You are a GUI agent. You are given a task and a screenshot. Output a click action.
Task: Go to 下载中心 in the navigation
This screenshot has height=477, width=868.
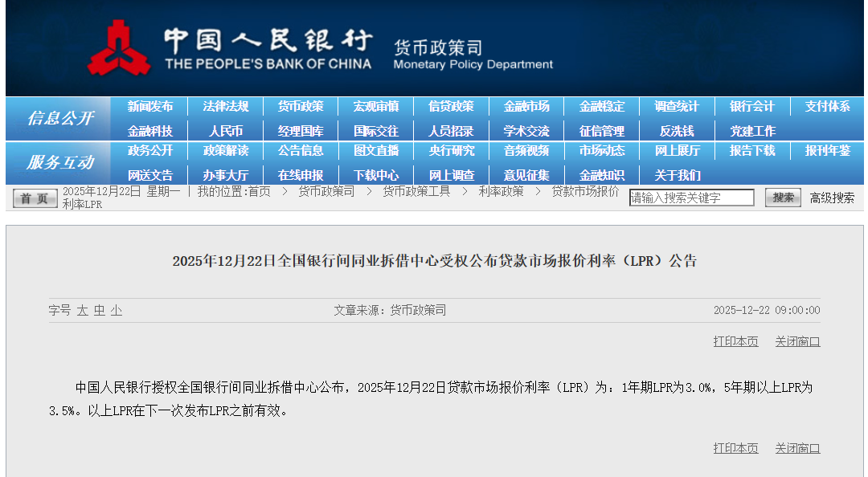pos(376,175)
